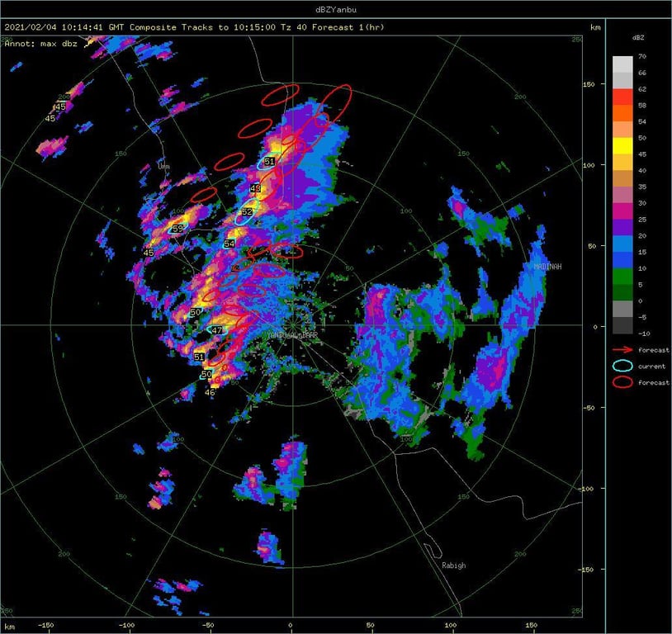
Task: Click the 62 value in the dBZ scale
Action: [x=642, y=88]
